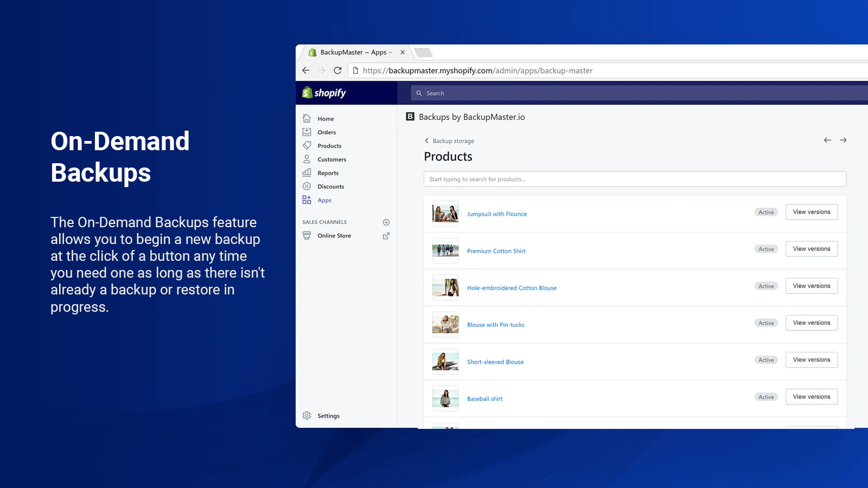Open Home in the sidebar
The image size is (868, 488).
(x=325, y=119)
